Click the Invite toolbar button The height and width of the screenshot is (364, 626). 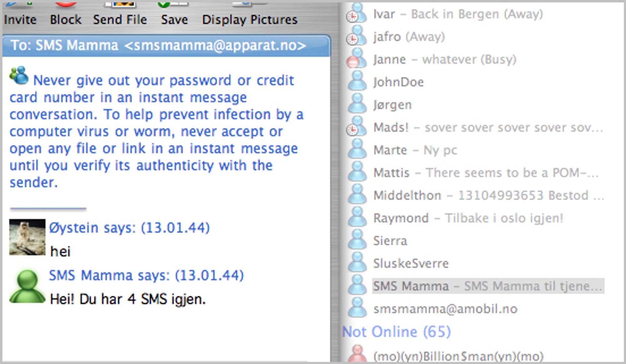coord(20,14)
